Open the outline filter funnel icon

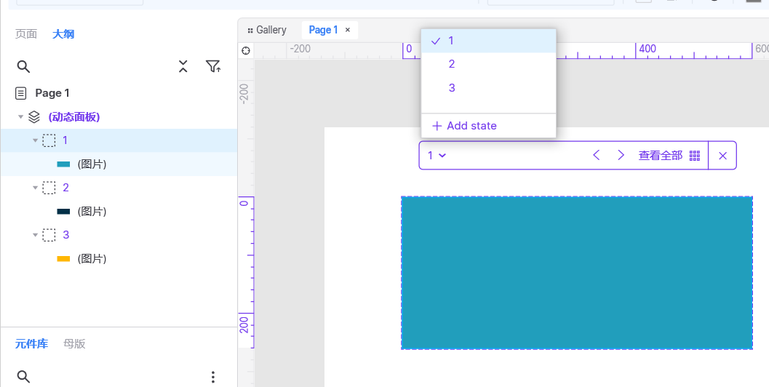(213, 67)
